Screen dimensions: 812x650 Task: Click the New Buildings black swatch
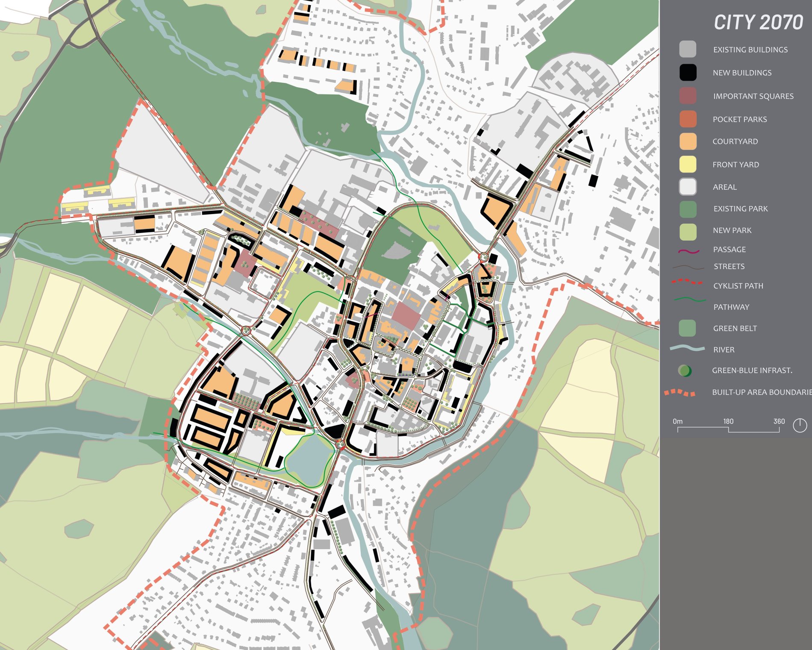(688, 72)
